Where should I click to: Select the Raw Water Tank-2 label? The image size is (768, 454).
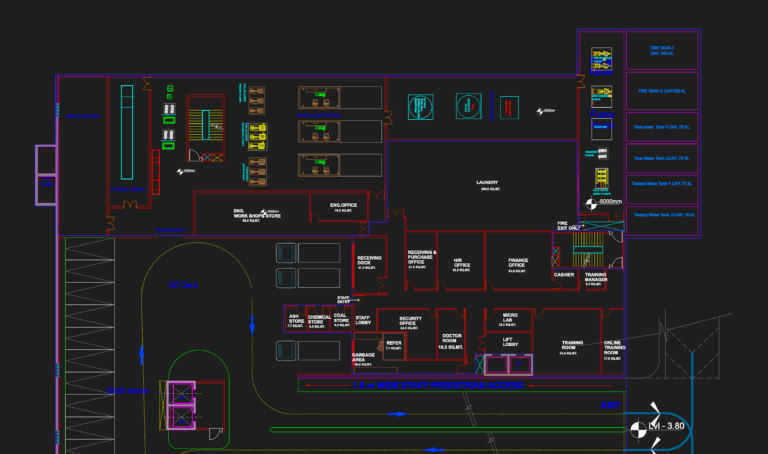[662, 158]
